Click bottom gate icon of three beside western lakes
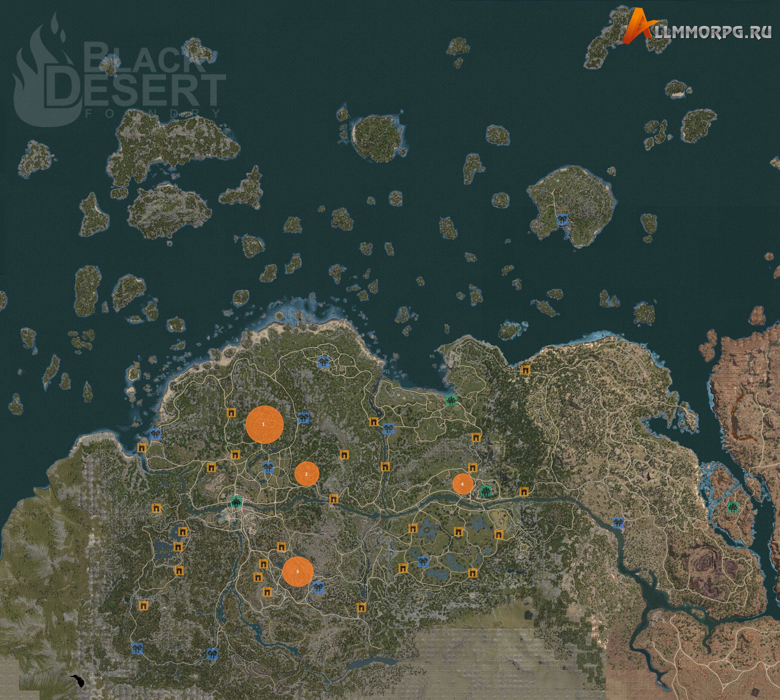 (179, 570)
